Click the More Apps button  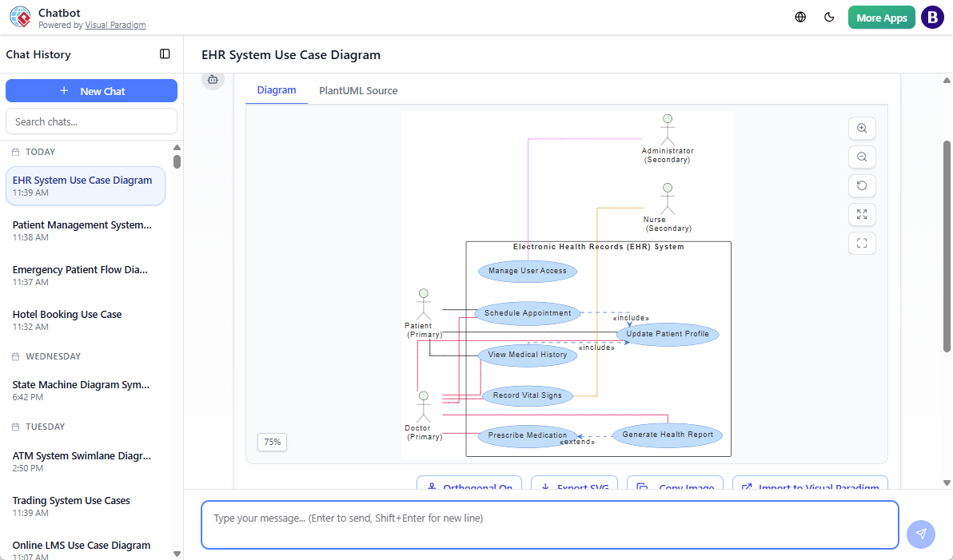[881, 17]
